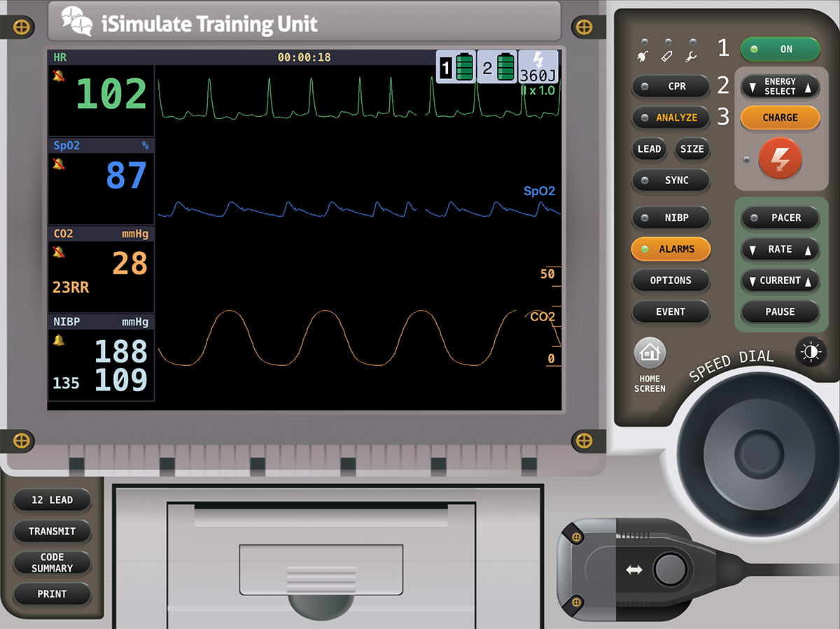Select the SpO2 value 87
Screen dimensions: 840x629
tap(126, 176)
